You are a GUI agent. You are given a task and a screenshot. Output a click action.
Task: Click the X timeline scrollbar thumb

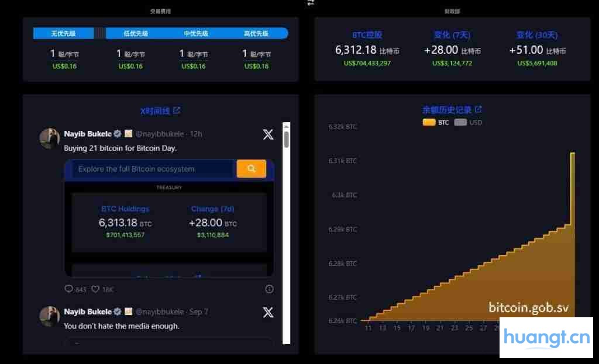pyautogui.click(x=286, y=139)
